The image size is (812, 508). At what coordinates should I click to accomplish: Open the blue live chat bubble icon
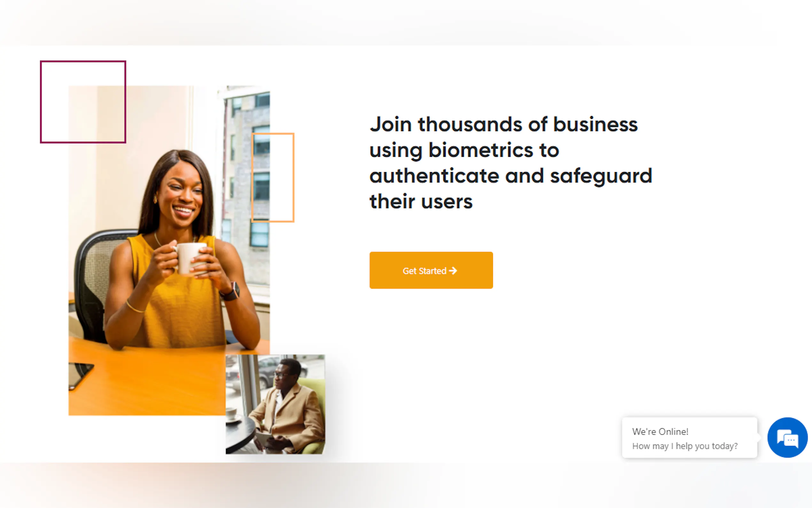pyautogui.click(x=787, y=437)
